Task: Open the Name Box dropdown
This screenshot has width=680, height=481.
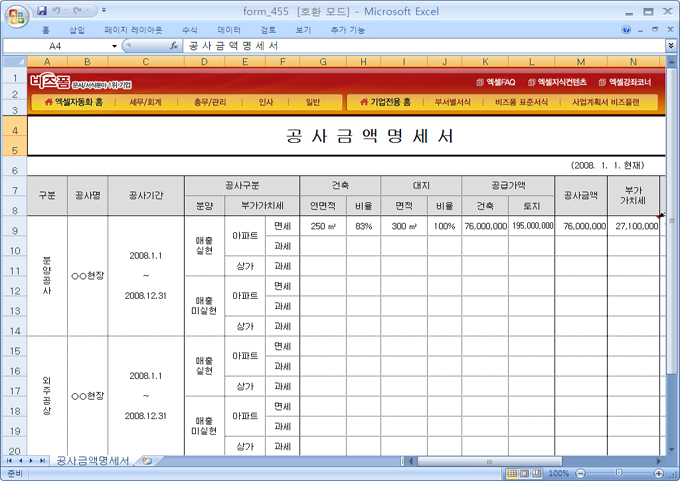Action: [x=114, y=46]
